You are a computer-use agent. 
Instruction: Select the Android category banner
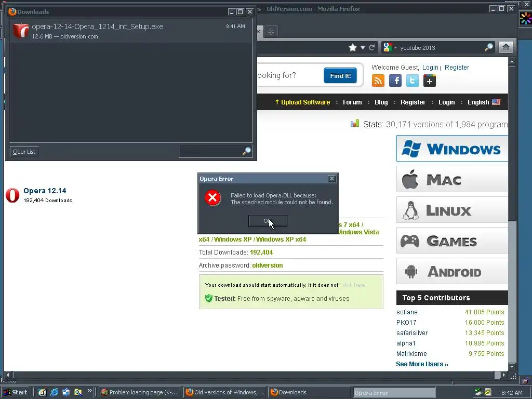[453, 271]
